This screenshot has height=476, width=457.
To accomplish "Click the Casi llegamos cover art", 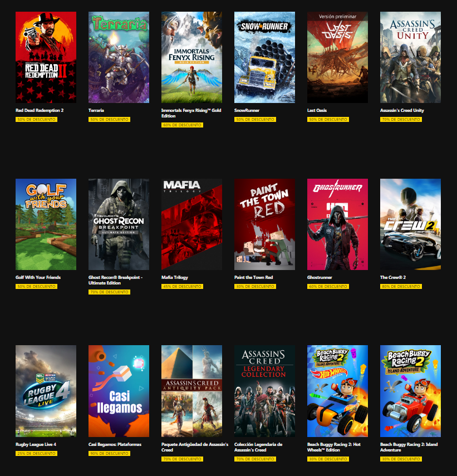I will click(119, 391).
